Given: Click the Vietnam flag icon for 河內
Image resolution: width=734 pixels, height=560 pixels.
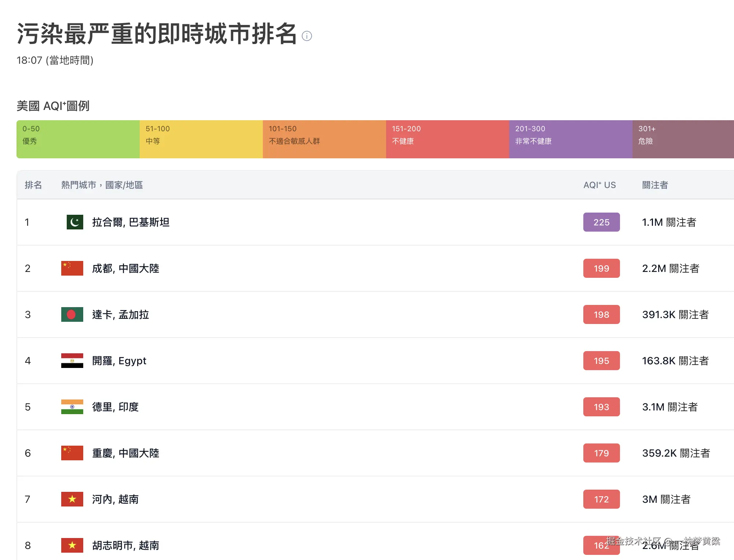Looking at the screenshot, I should click(x=72, y=499).
